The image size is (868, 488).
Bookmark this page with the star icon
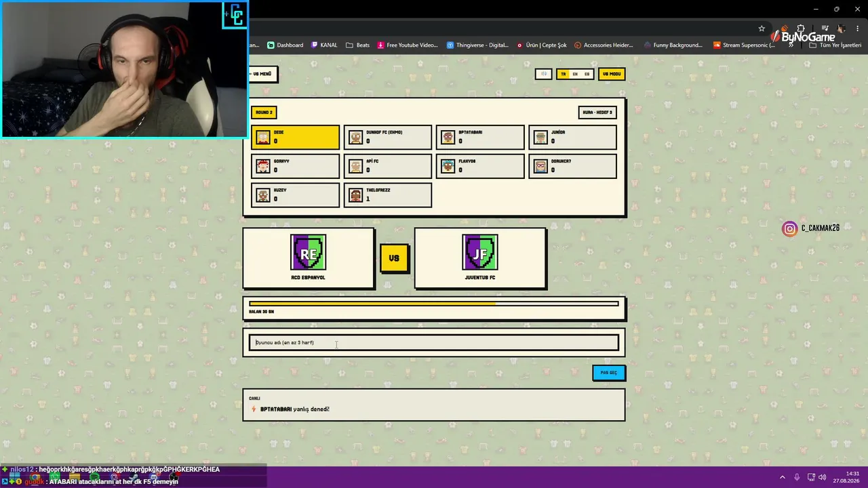click(x=762, y=28)
